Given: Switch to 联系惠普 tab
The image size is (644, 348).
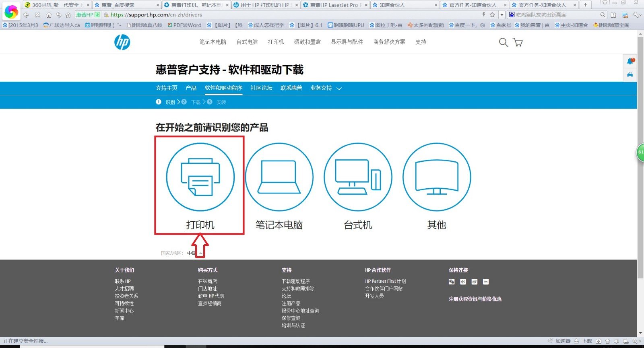Looking at the screenshot, I should tap(291, 88).
